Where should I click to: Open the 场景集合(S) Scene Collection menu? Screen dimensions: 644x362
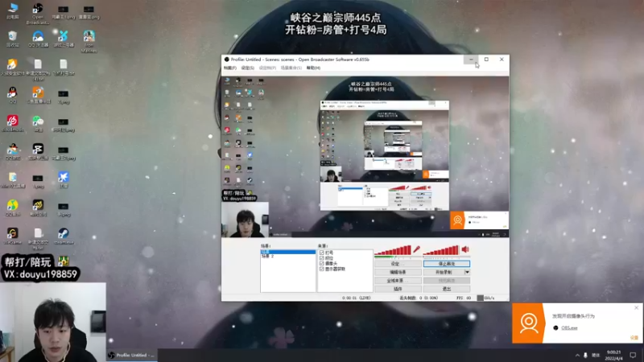[291, 68]
